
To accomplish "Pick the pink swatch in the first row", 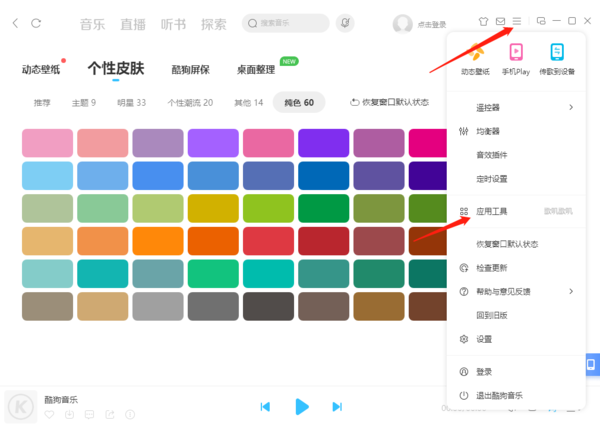I will tap(48, 143).
